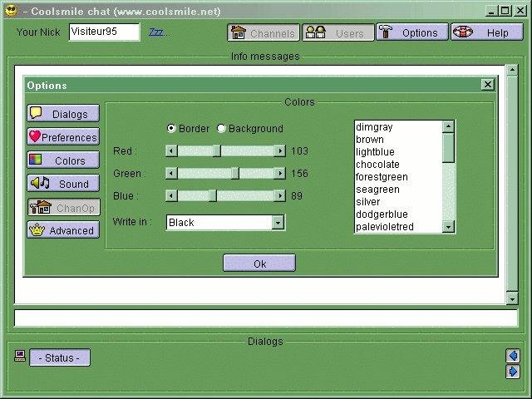Select dodgerblue in the color list
This screenshot has height=399, width=532.
tap(398, 214)
